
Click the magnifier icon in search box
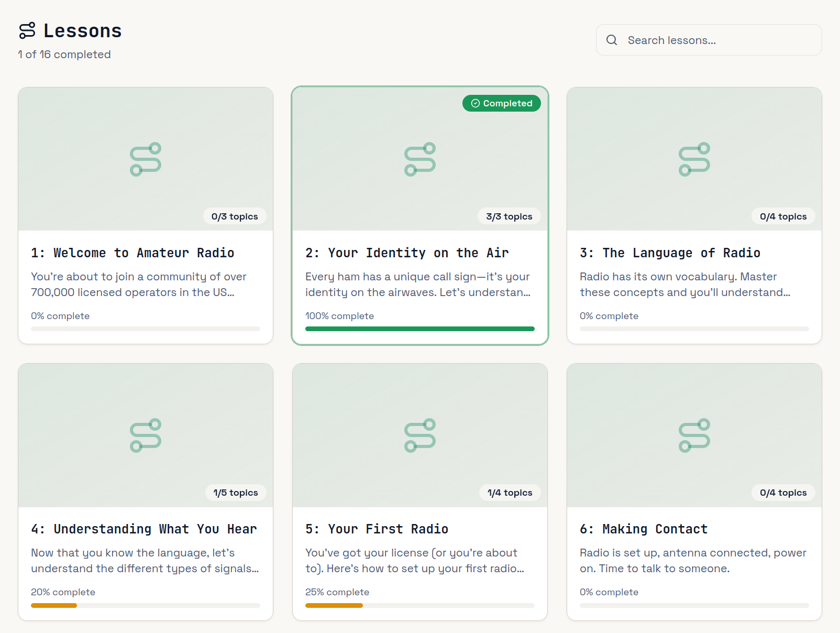pos(611,40)
